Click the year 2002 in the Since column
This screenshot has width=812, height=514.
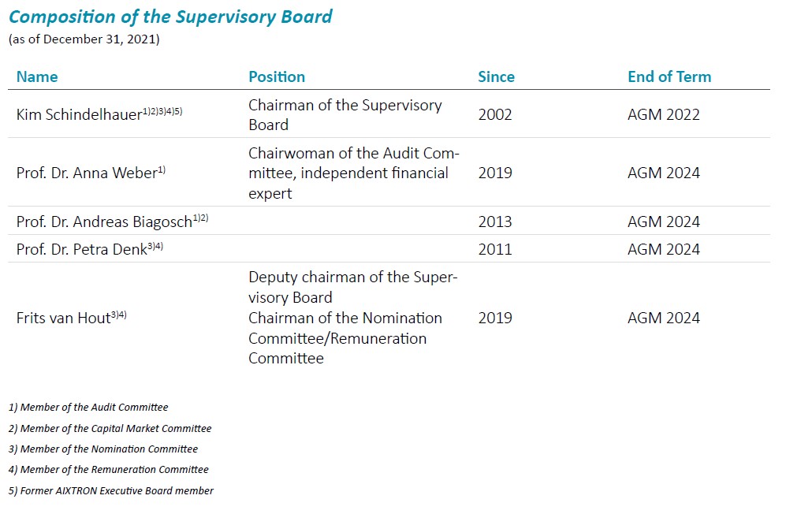pyautogui.click(x=495, y=115)
